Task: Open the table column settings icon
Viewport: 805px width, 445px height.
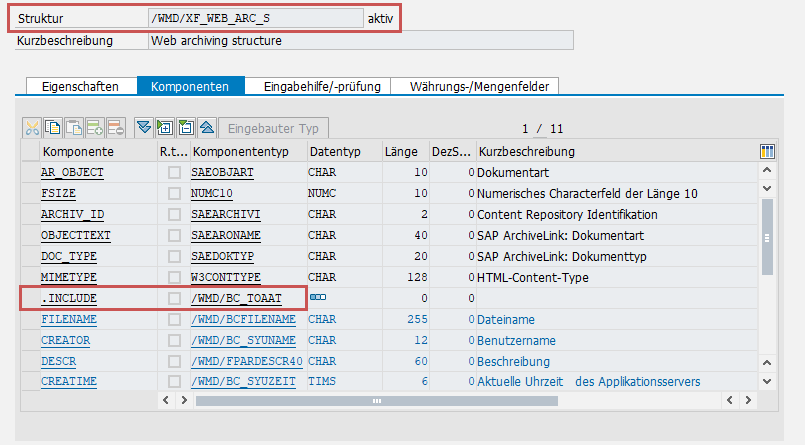Action: pos(767,151)
